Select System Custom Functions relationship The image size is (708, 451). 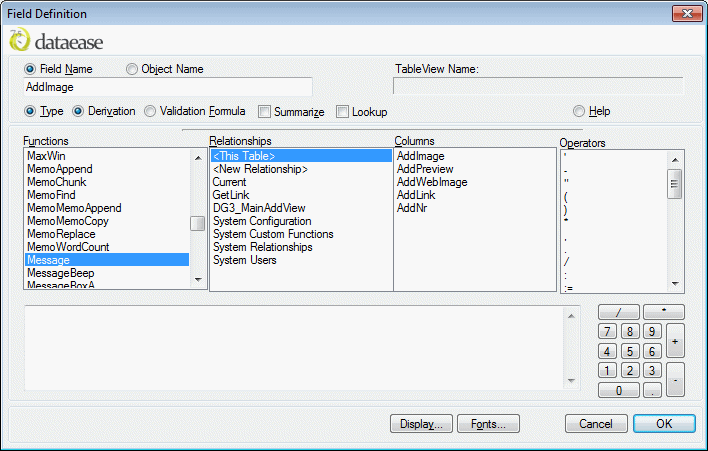pos(301,234)
